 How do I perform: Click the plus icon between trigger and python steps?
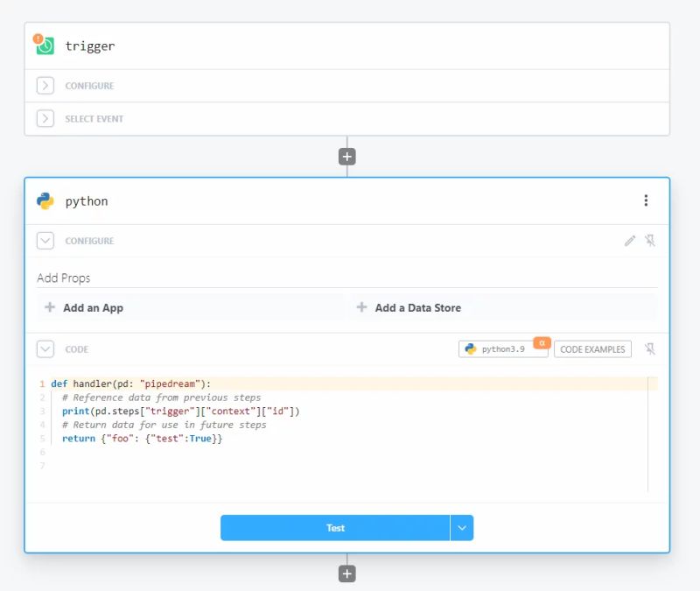point(347,155)
